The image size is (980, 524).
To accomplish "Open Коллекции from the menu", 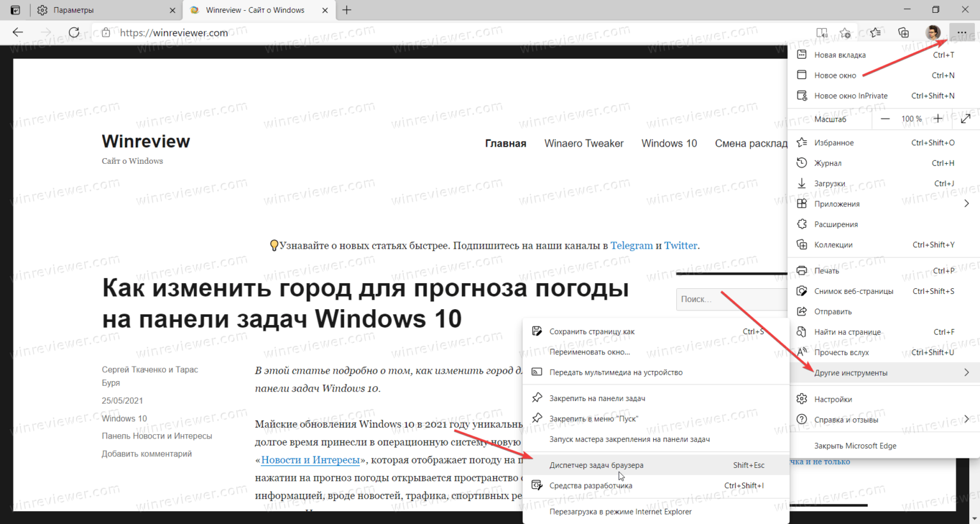I will [884, 245].
